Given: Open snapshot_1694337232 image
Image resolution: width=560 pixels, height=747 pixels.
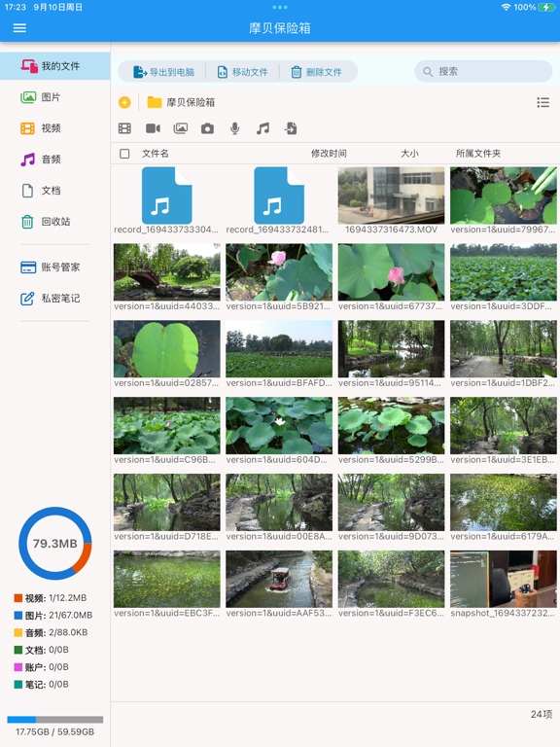Looking at the screenshot, I should click(504, 584).
